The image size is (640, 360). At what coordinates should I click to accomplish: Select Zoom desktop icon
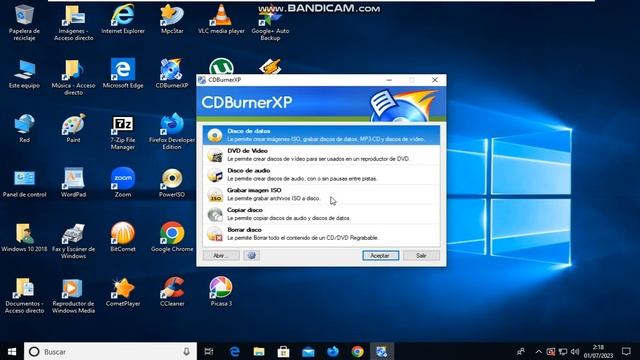123,183
